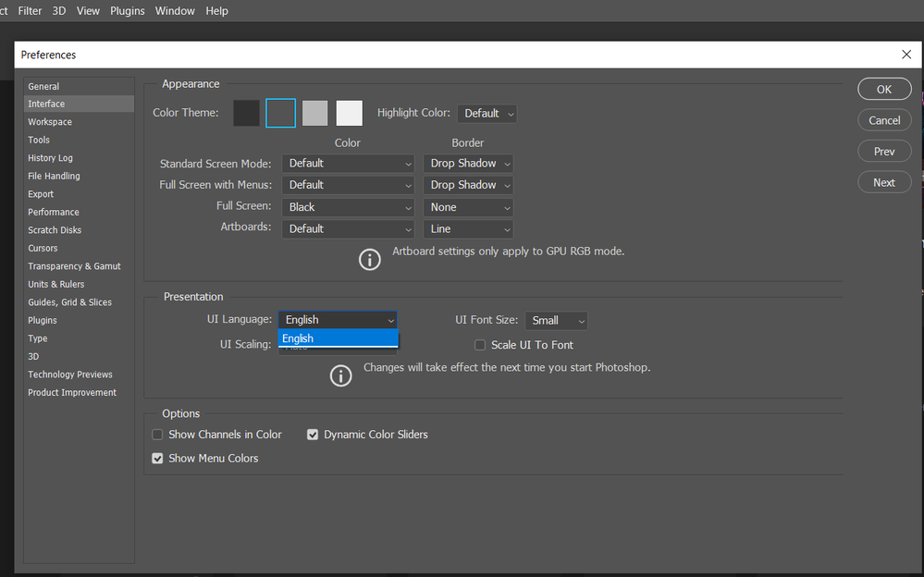Open the 3D menu in the menu bar
This screenshot has height=577, width=924.
(x=59, y=10)
